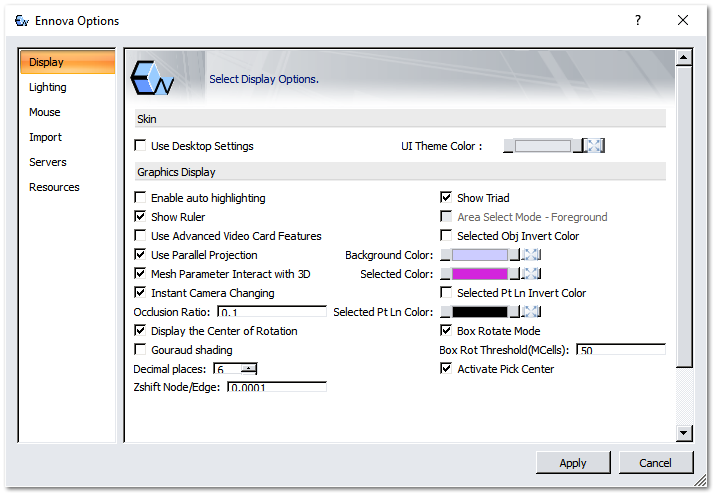This screenshot has height=496, width=716.
Task: Click the picker icon beside Selected Color swatch
Action: (x=532, y=274)
